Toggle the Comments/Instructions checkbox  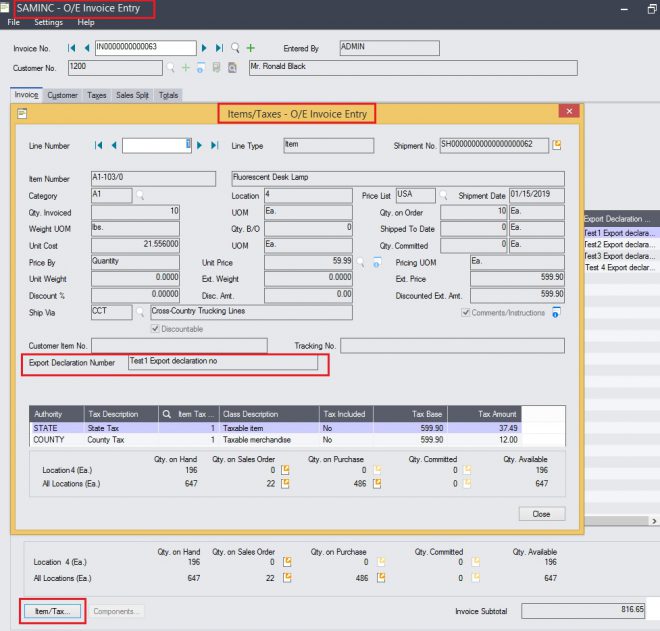pos(465,312)
